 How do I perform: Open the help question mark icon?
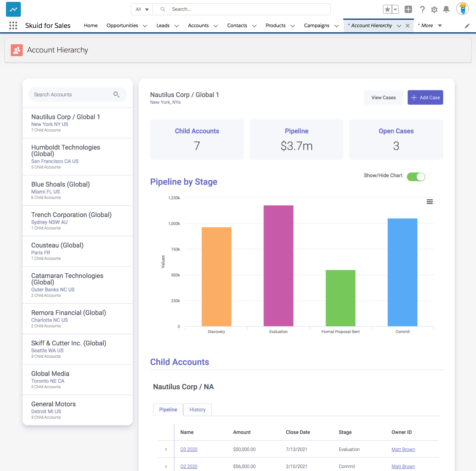(422, 9)
